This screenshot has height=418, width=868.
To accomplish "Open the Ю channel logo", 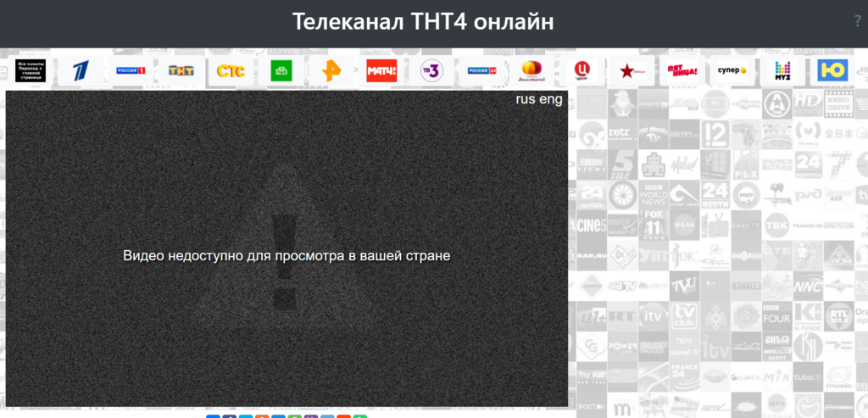I will 832,71.
